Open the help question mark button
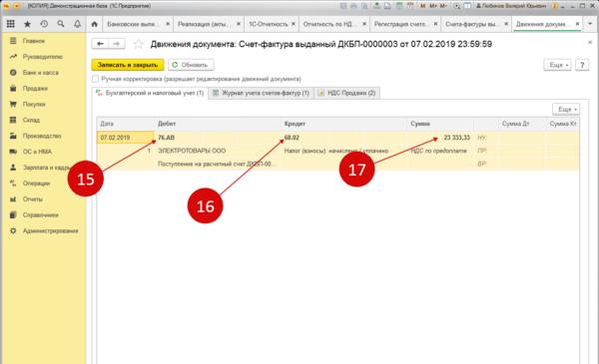 582,65
